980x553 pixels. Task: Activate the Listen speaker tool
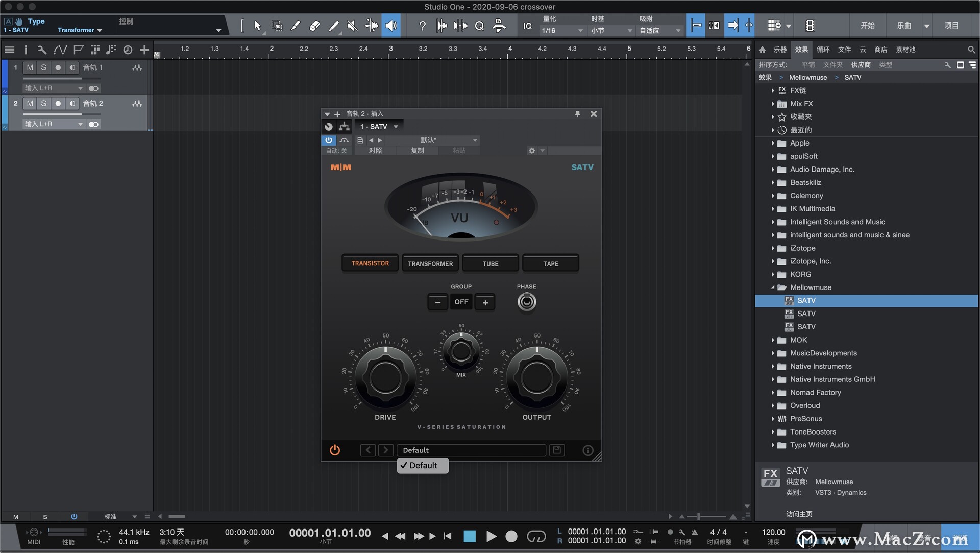(x=391, y=26)
